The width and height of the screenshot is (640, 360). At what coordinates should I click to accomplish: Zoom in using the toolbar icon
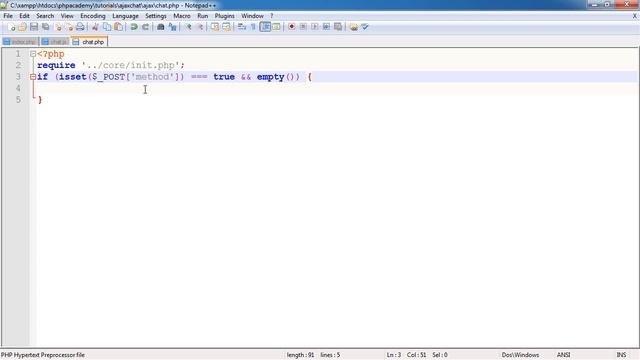point(188,27)
